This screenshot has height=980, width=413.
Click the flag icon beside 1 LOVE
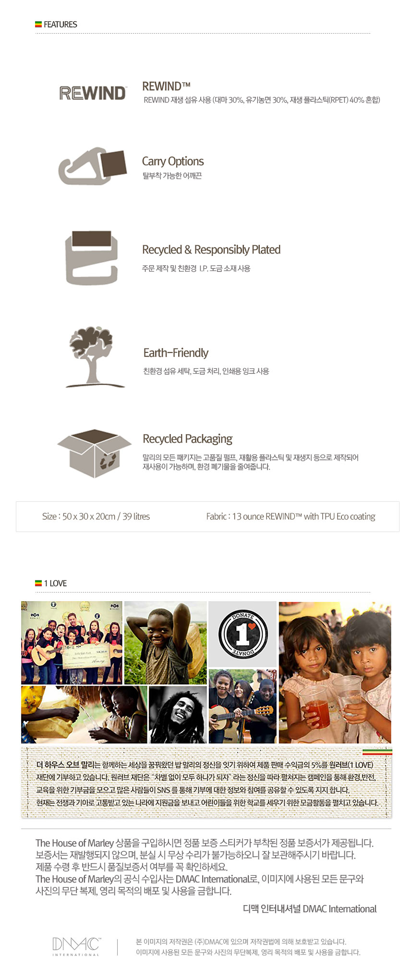tap(38, 583)
